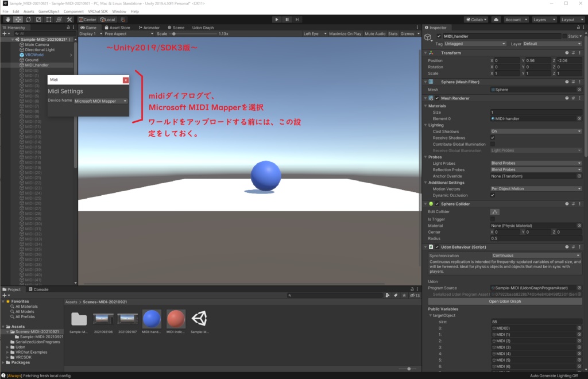
Task: Open custom editor tools icon
Action: pyautogui.click(x=69, y=20)
